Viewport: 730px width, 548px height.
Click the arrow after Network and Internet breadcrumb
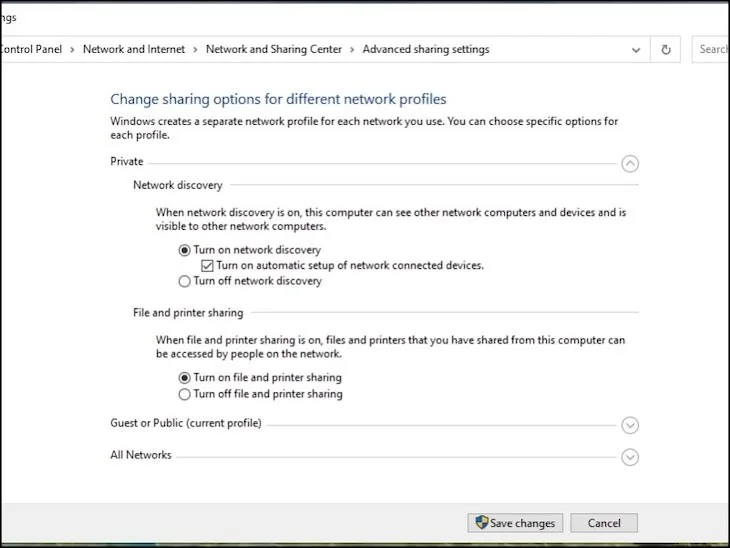[195, 49]
